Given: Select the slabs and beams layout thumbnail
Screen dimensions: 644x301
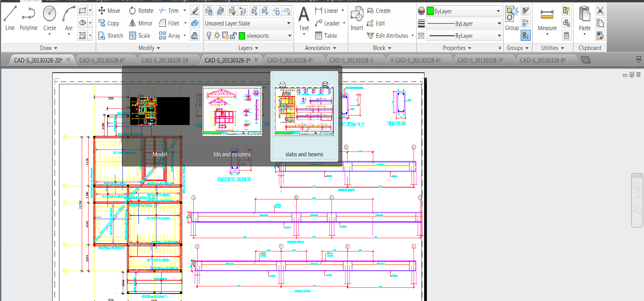Looking at the screenshot, I should click(x=304, y=116).
